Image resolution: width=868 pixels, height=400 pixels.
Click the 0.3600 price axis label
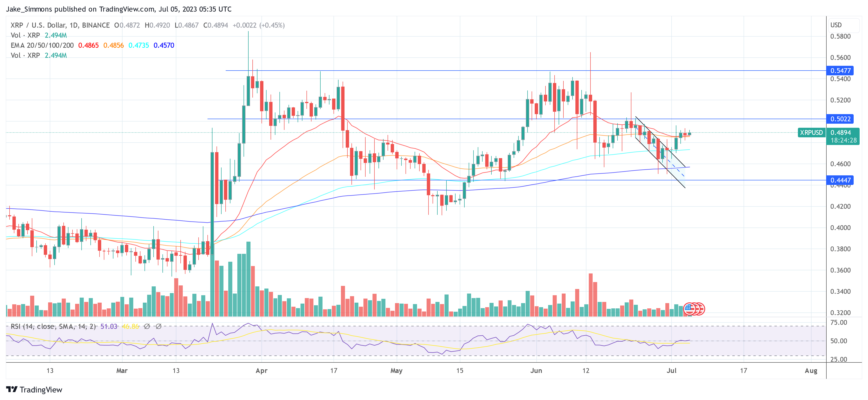coord(840,270)
